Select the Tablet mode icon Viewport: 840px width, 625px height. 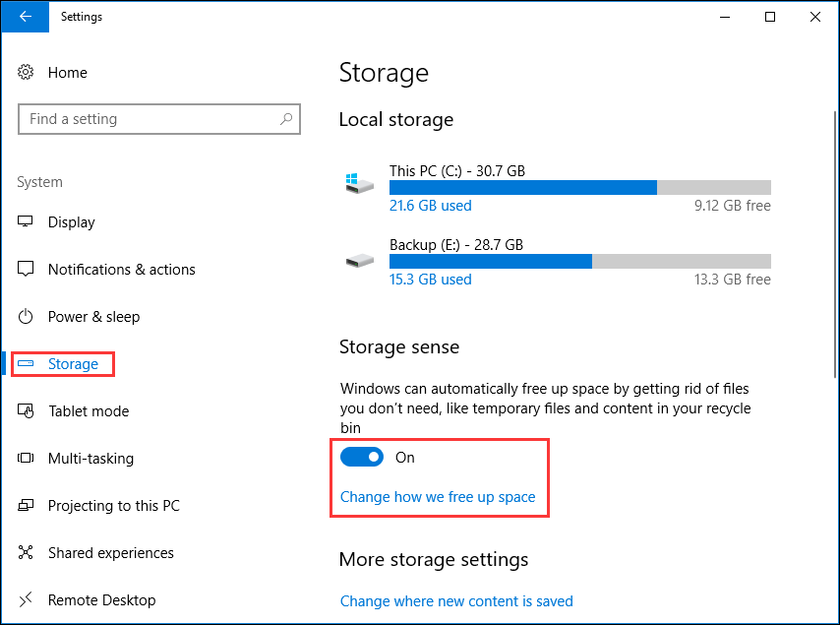click(x=27, y=410)
